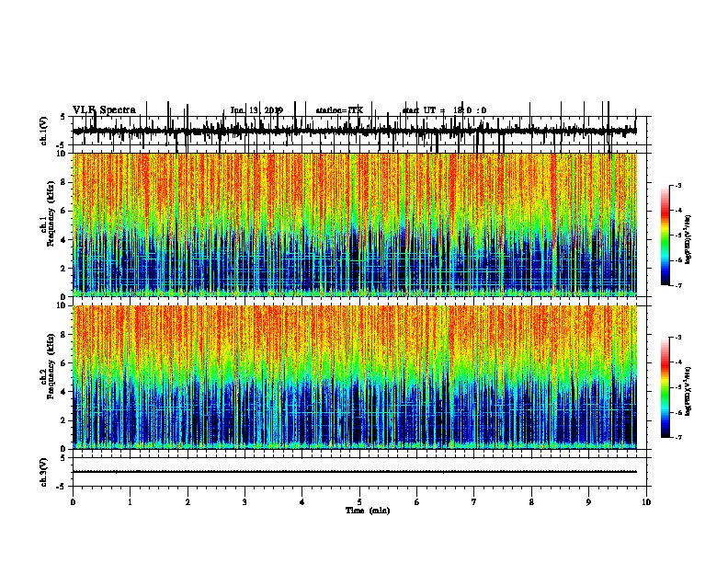Click the -3 label on ch.1 color bar

click(677, 186)
